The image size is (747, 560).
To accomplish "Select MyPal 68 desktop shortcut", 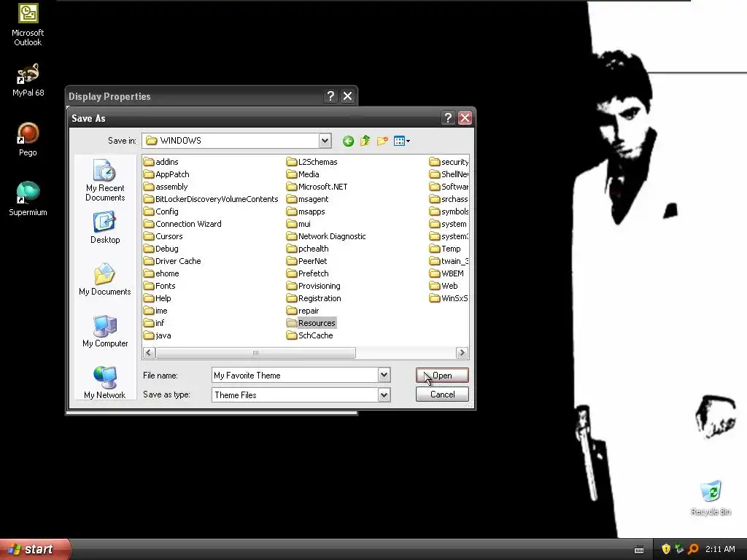I will click(28, 80).
